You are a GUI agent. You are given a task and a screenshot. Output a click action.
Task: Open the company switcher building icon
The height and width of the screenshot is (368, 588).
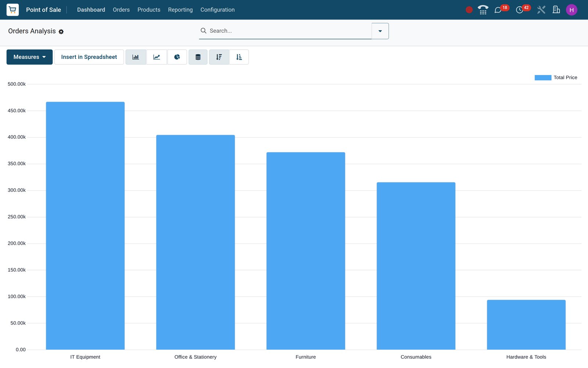coord(556,10)
